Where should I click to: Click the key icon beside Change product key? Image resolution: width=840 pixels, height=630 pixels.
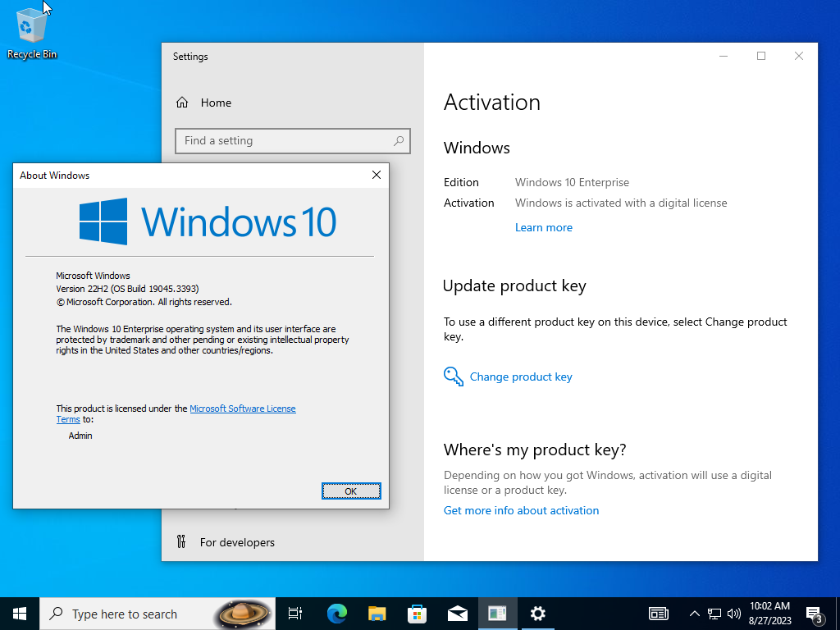coord(453,376)
